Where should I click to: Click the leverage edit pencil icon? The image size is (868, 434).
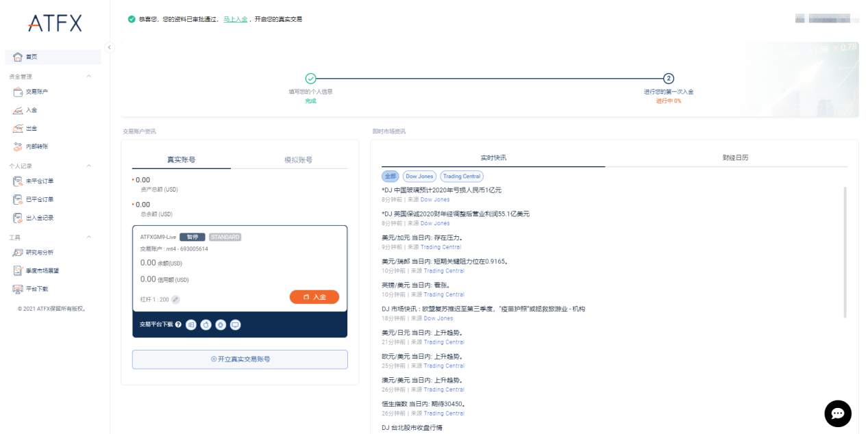pos(176,299)
